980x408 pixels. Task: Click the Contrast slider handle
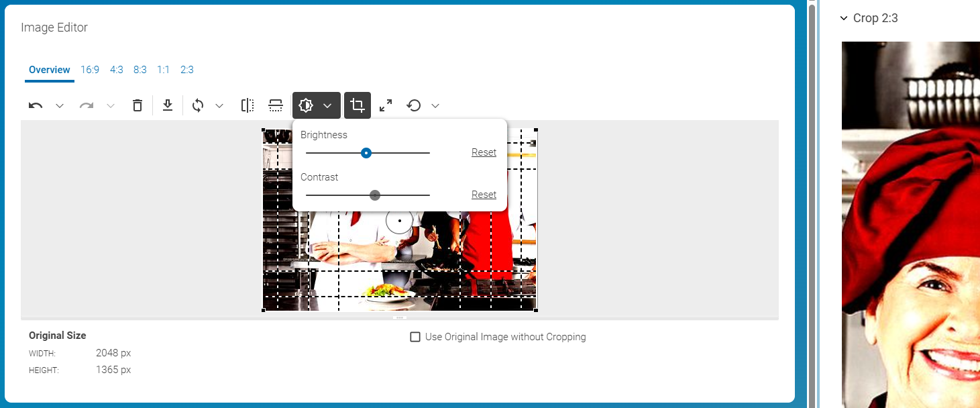(x=374, y=195)
